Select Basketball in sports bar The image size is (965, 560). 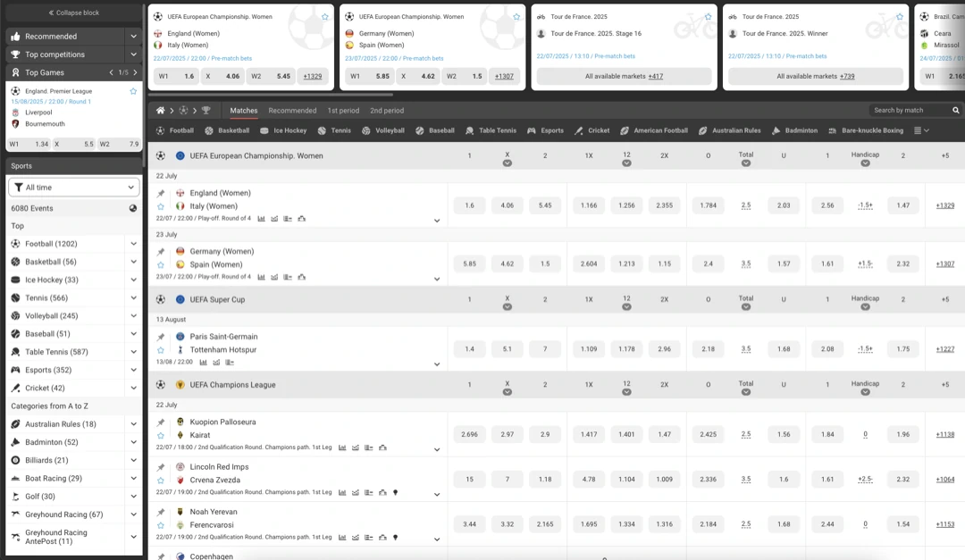click(227, 130)
